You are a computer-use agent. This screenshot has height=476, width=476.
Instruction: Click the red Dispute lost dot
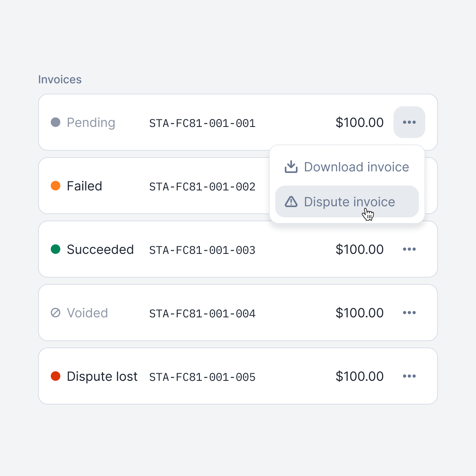56,376
